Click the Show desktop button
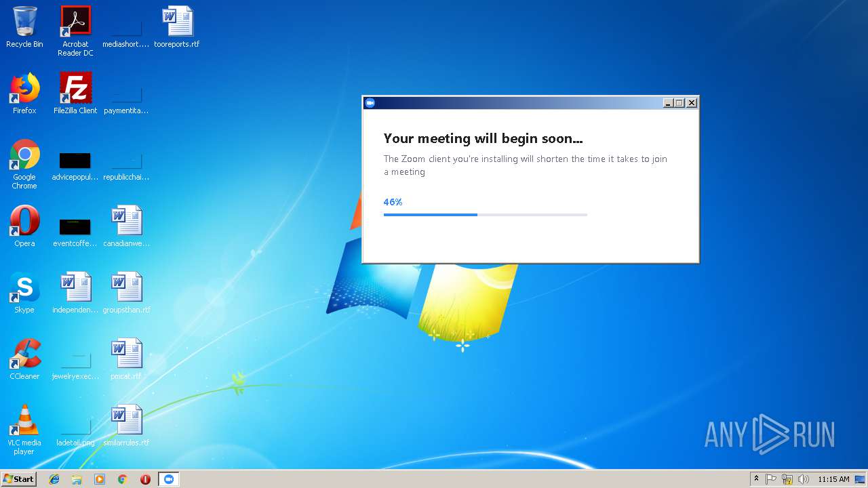Image resolution: width=868 pixels, height=488 pixels. tap(861, 479)
